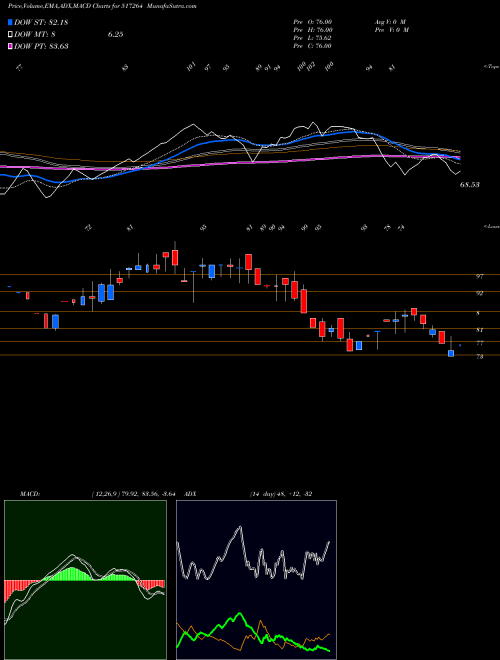This screenshot has height=660, width=500.
Task: Click the Pre L: 75.62 low value
Action: [313, 38]
